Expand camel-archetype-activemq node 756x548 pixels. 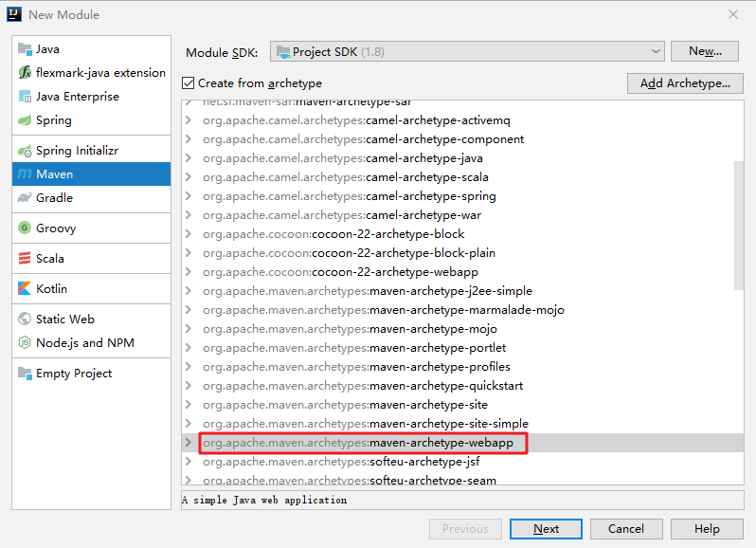[189, 120]
